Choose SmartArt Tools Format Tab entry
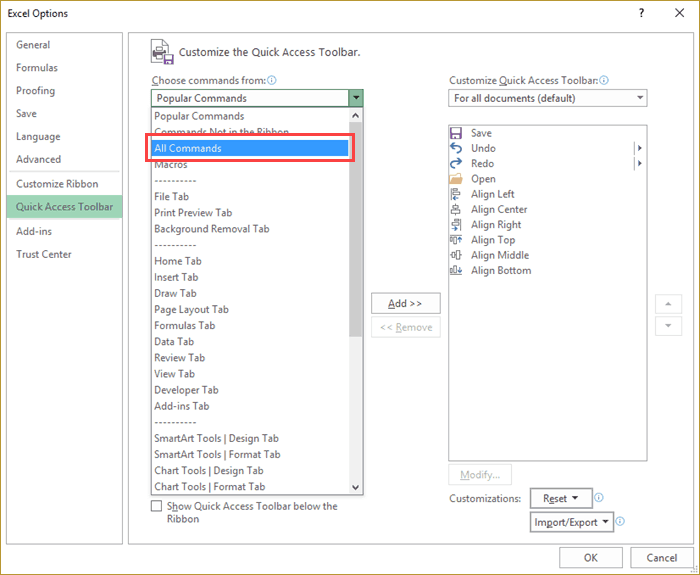The height and width of the screenshot is (575, 700). (250, 454)
